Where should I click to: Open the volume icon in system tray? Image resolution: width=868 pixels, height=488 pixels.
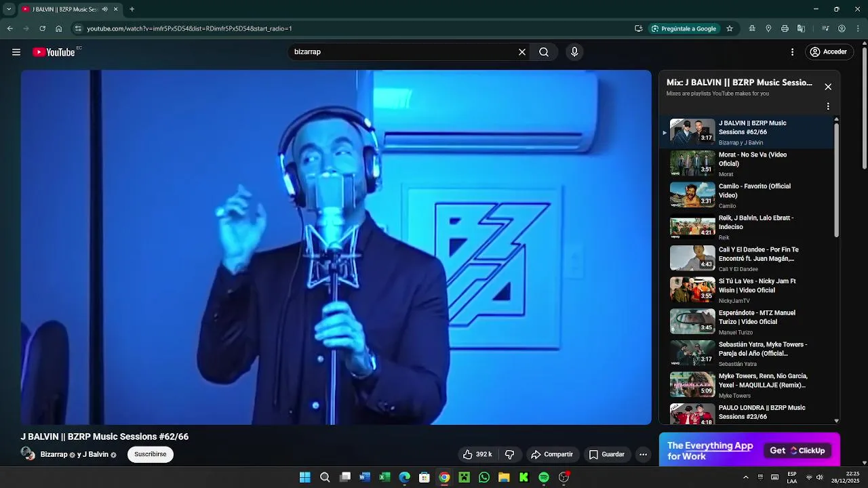(819, 478)
